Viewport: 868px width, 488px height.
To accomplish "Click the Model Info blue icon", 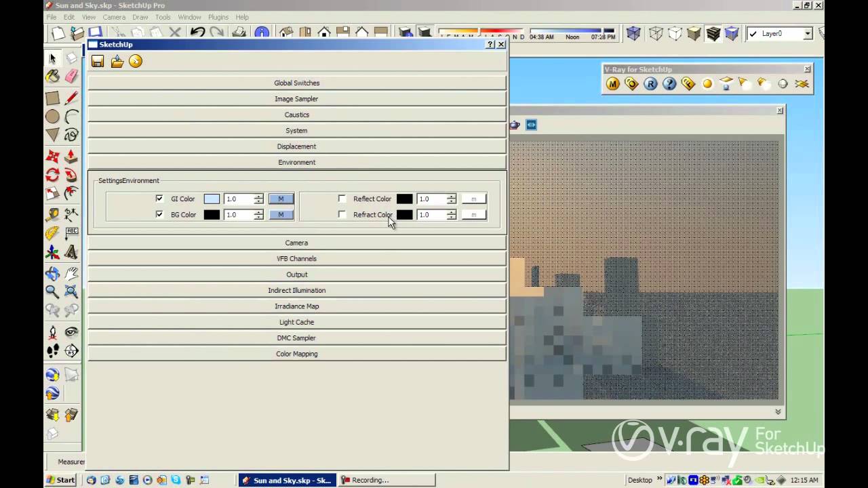I will pos(262,33).
